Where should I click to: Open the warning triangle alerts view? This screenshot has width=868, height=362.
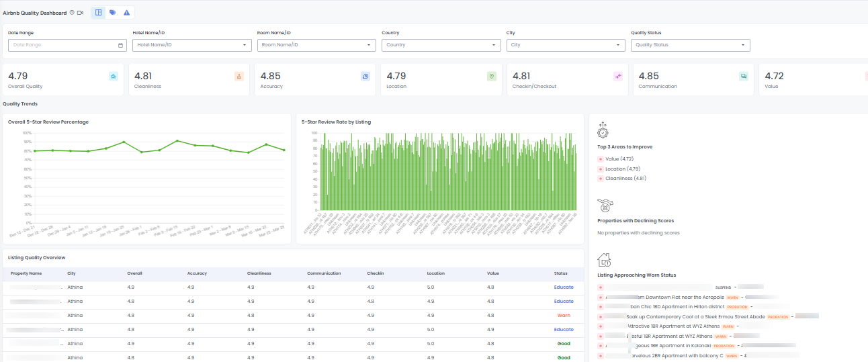click(126, 13)
